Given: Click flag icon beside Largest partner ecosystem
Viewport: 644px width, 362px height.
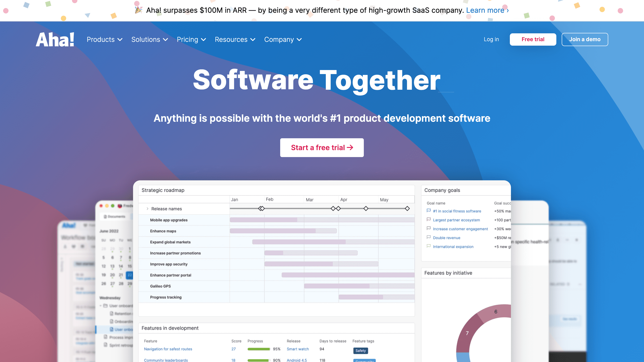Looking at the screenshot, I should [428, 219].
